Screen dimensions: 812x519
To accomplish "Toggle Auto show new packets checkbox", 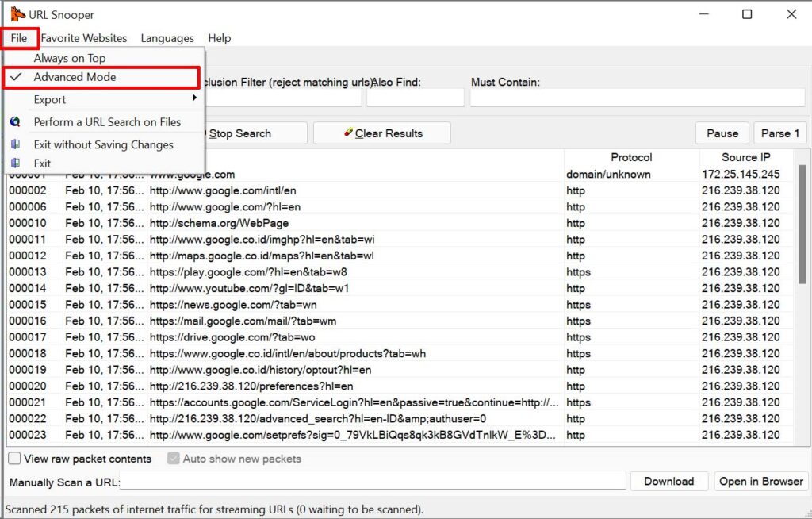I will click(174, 459).
